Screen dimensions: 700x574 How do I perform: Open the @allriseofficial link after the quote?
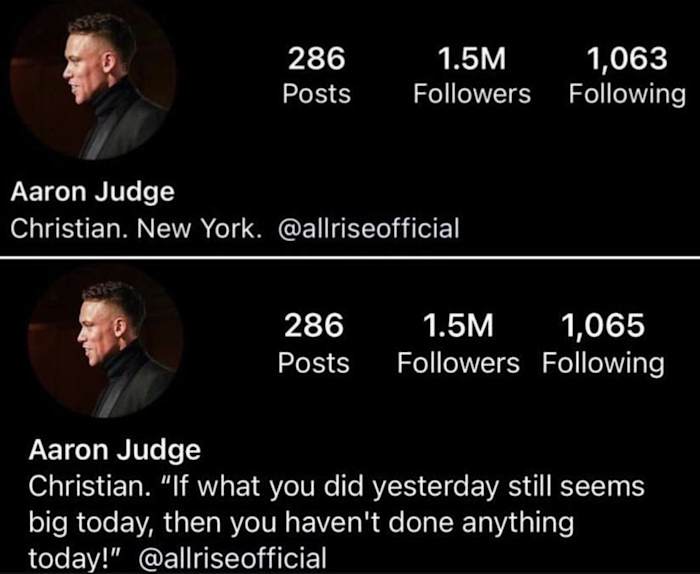236,558
